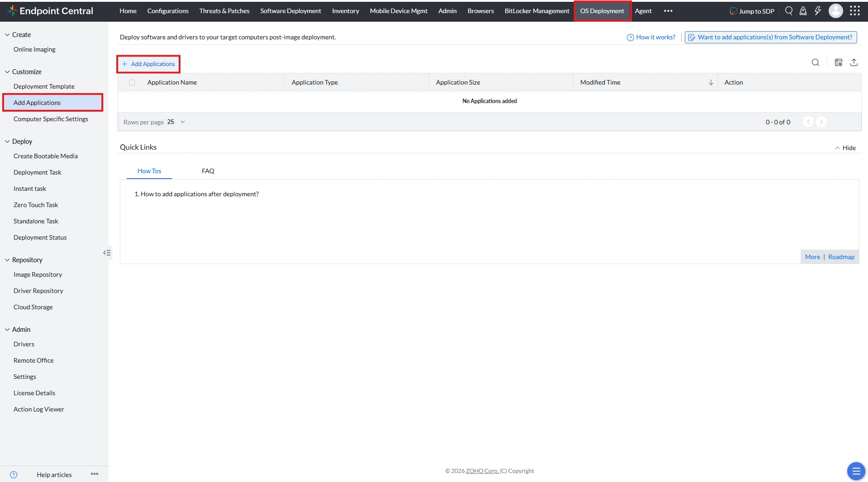Click the Endpoint Central logo
The height and width of the screenshot is (482, 868).
click(x=50, y=11)
